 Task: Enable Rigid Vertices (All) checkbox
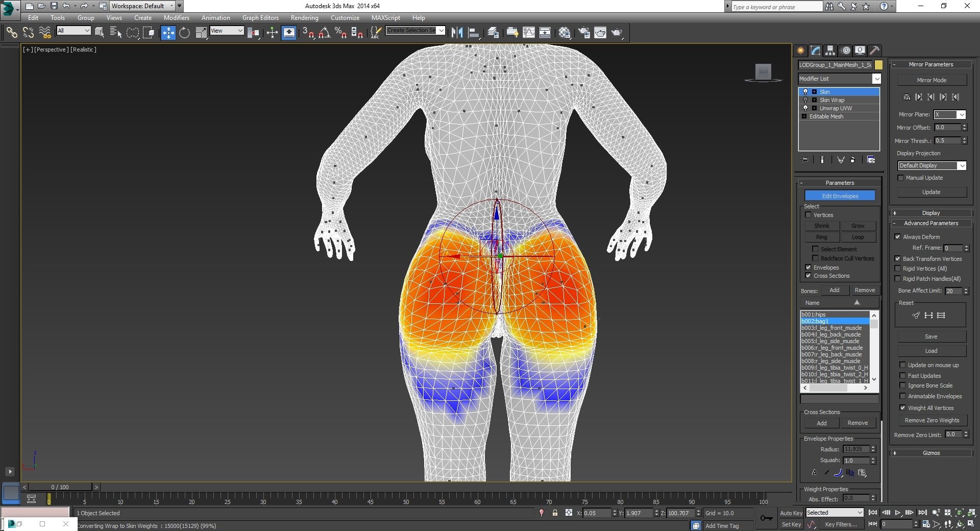(x=898, y=269)
